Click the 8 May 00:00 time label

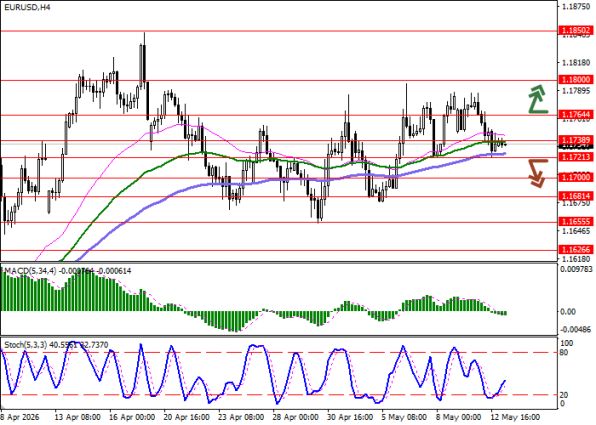coord(458,417)
